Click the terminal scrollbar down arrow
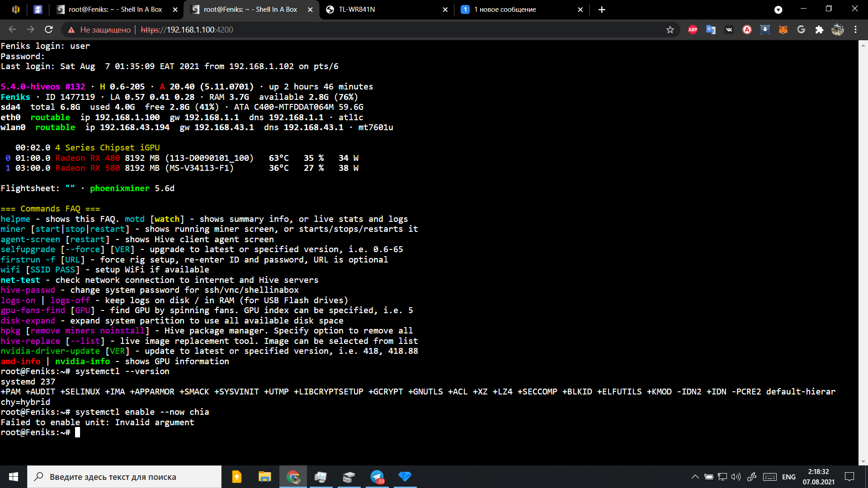868x488 pixels. (x=863, y=461)
